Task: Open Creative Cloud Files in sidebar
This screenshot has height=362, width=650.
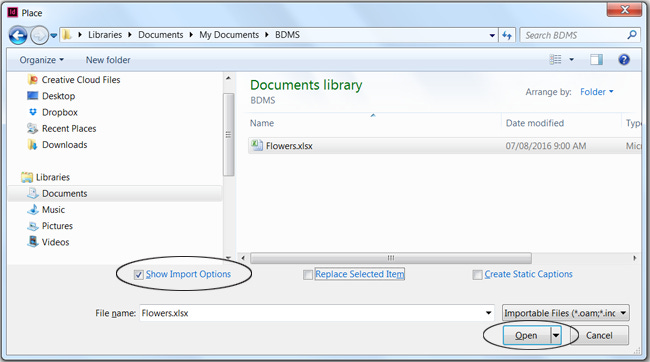Action: (x=73, y=80)
